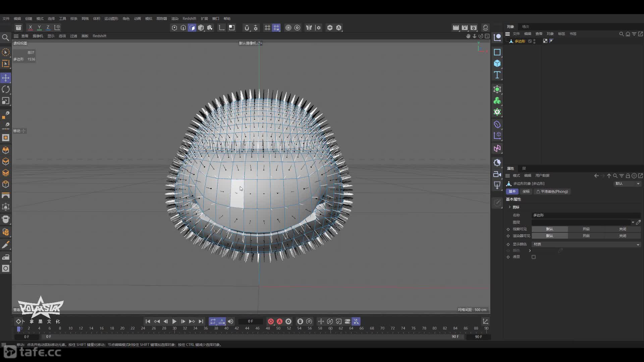Expand the 颜色 color chevron

pyautogui.click(x=530, y=251)
